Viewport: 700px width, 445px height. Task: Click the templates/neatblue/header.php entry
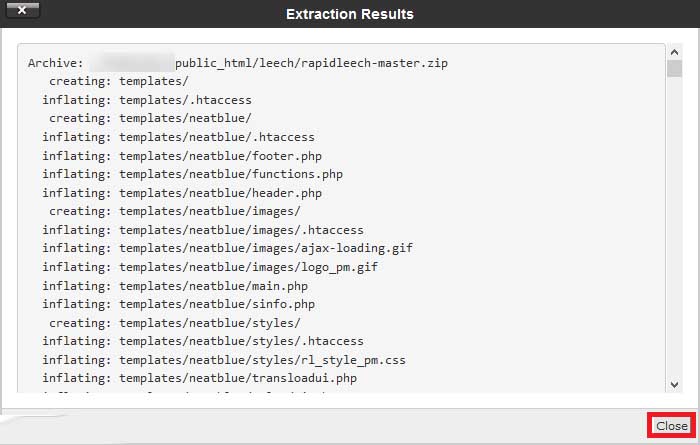click(x=182, y=193)
